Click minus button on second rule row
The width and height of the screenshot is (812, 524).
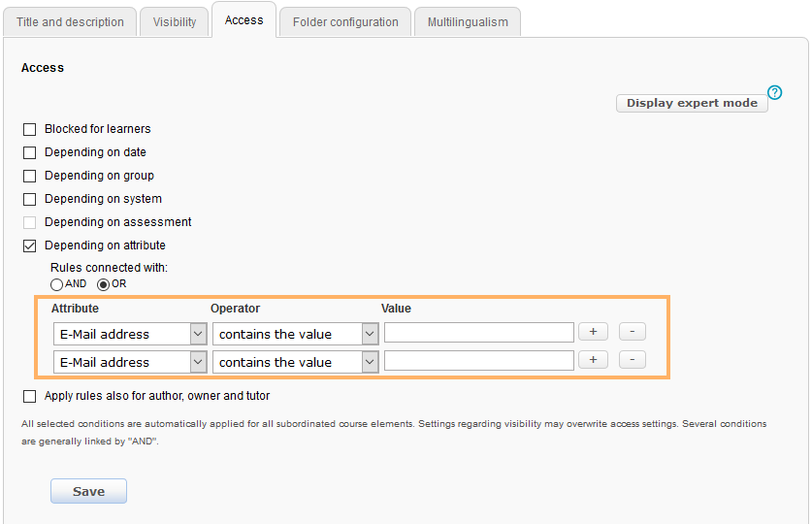click(x=632, y=360)
